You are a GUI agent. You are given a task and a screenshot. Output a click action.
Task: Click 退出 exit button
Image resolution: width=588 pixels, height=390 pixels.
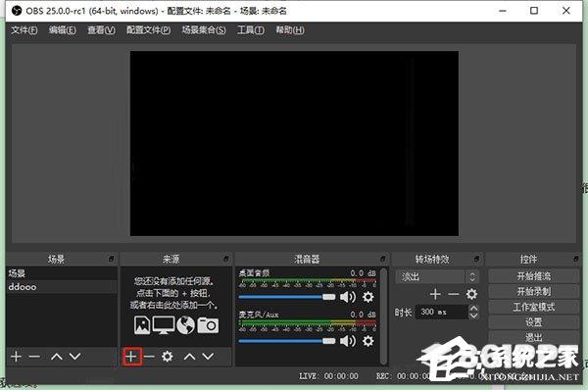(x=534, y=337)
